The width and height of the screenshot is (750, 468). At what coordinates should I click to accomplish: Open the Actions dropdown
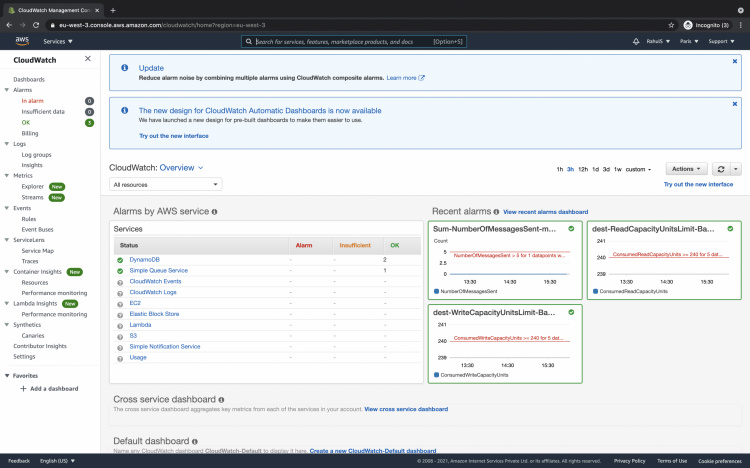[x=685, y=169]
